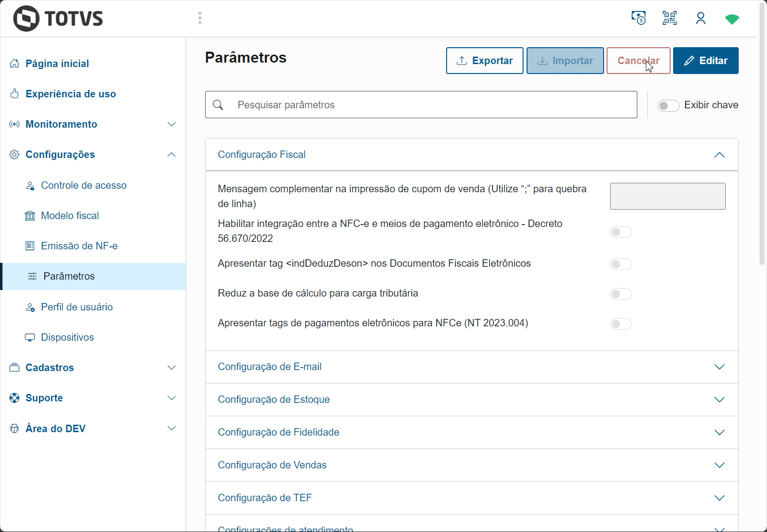
Task: Toggle Reduz a base de cálculo switch
Action: [620, 294]
